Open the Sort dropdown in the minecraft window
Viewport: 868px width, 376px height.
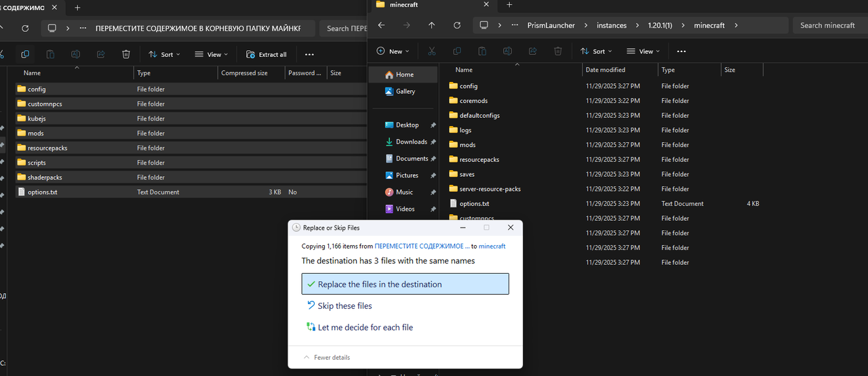click(x=595, y=51)
